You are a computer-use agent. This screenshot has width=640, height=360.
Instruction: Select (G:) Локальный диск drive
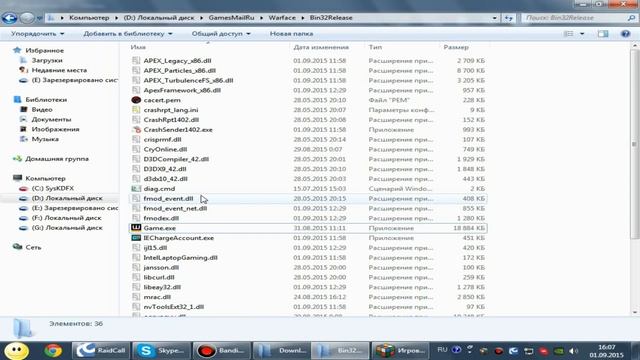67,228
